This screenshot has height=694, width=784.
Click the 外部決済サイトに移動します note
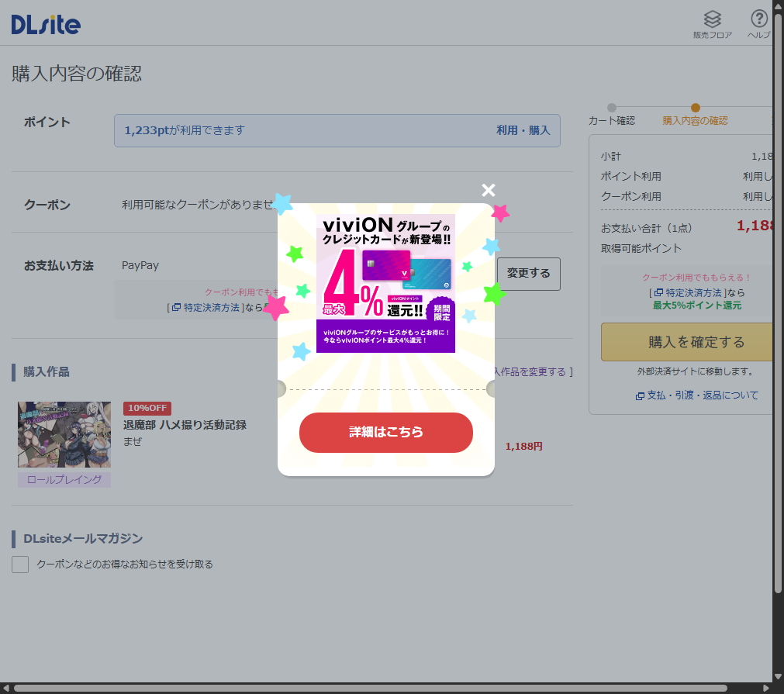click(x=696, y=371)
